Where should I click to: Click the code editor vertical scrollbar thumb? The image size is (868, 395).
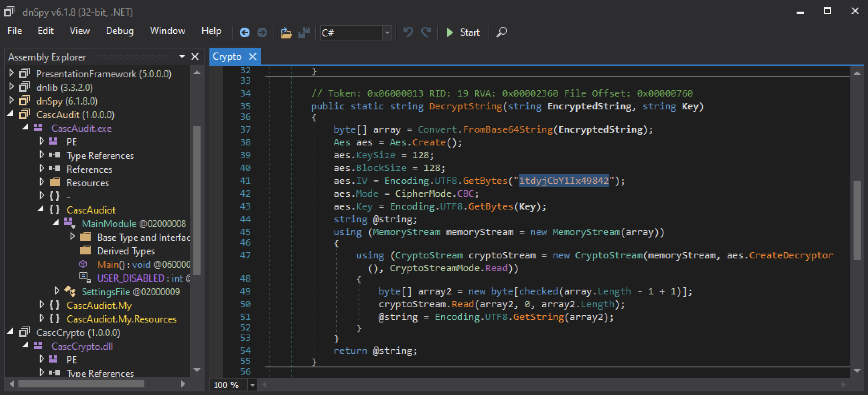click(857, 220)
